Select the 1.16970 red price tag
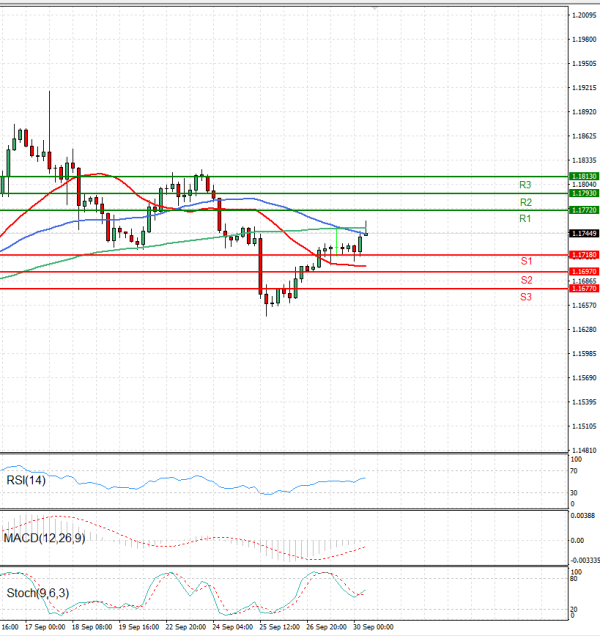This screenshot has width=600, height=636. pyautogui.click(x=584, y=272)
